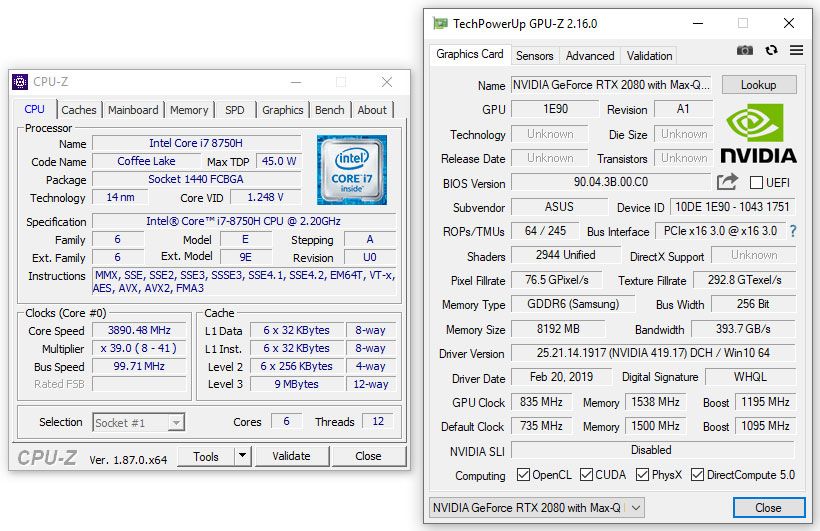Screen dimensions: 820x531
Task: Click the Core VID value 1.248 V
Action: [266, 197]
